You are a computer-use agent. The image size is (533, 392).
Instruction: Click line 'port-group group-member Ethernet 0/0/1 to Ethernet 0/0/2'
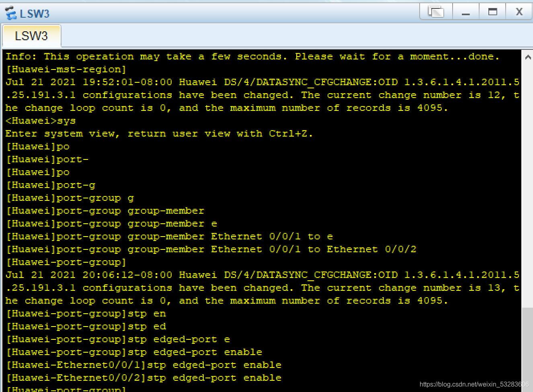coord(211,249)
